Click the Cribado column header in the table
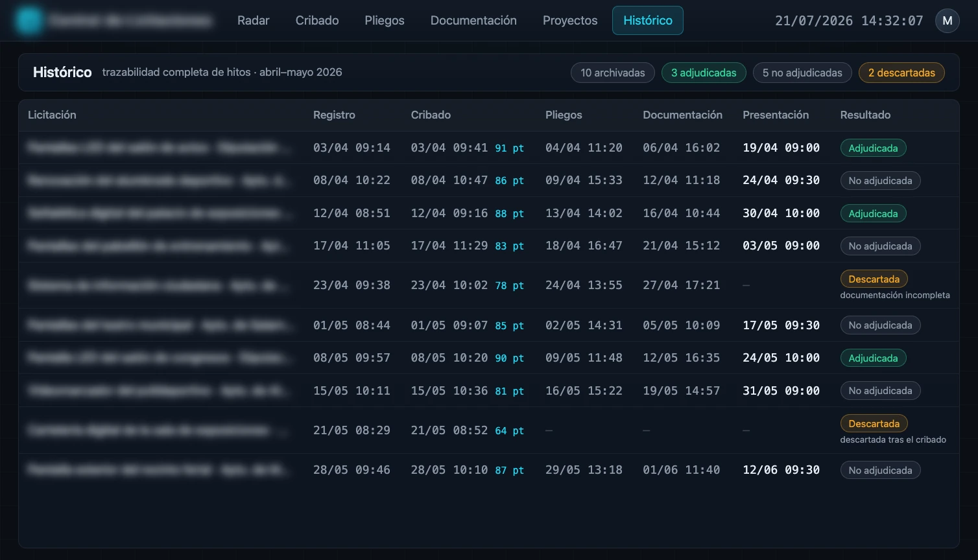 click(x=431, y=115)
